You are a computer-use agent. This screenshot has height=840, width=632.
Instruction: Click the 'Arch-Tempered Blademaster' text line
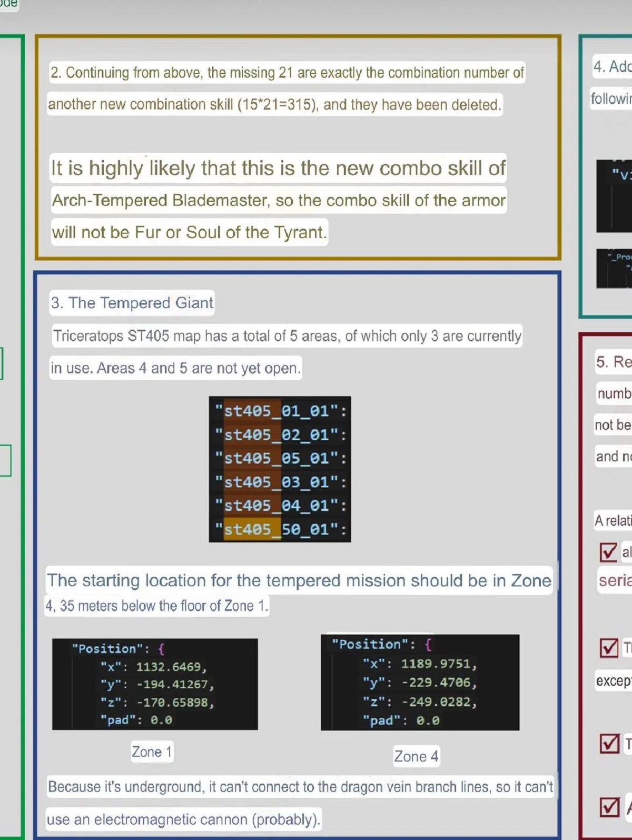pos(278,201)
